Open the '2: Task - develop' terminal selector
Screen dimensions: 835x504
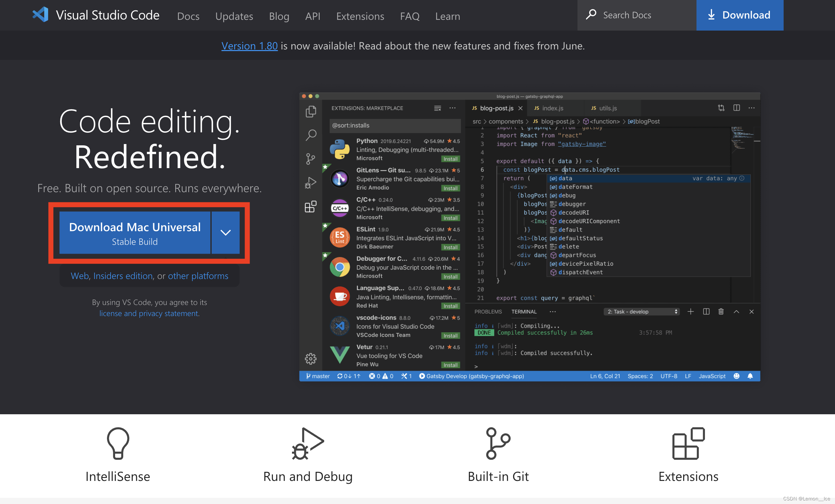(642, 312)
